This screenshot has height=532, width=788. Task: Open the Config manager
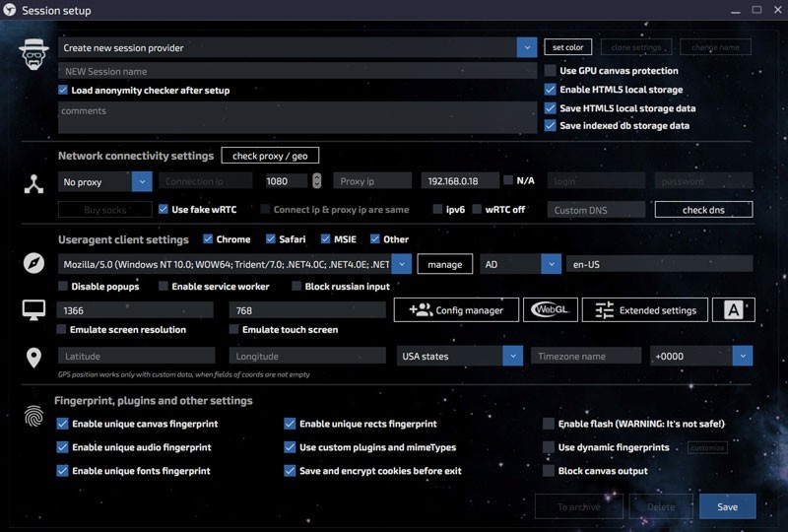coord(455,310)
